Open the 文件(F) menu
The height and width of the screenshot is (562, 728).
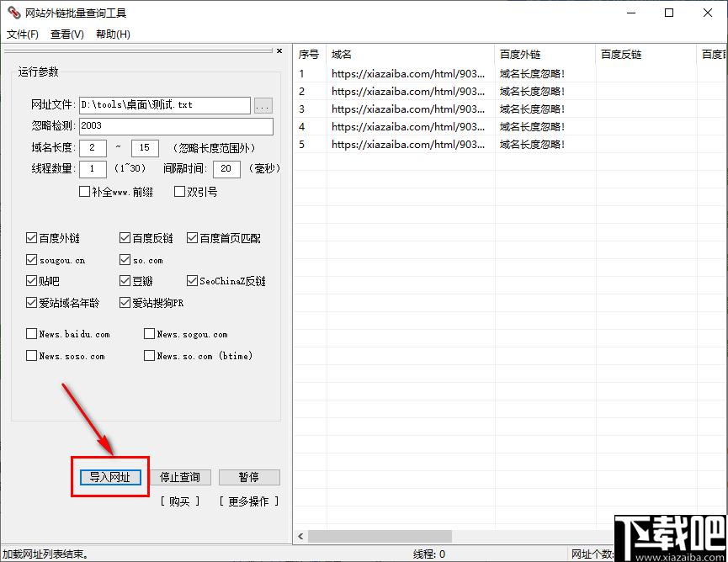click(x=22, y=34)
